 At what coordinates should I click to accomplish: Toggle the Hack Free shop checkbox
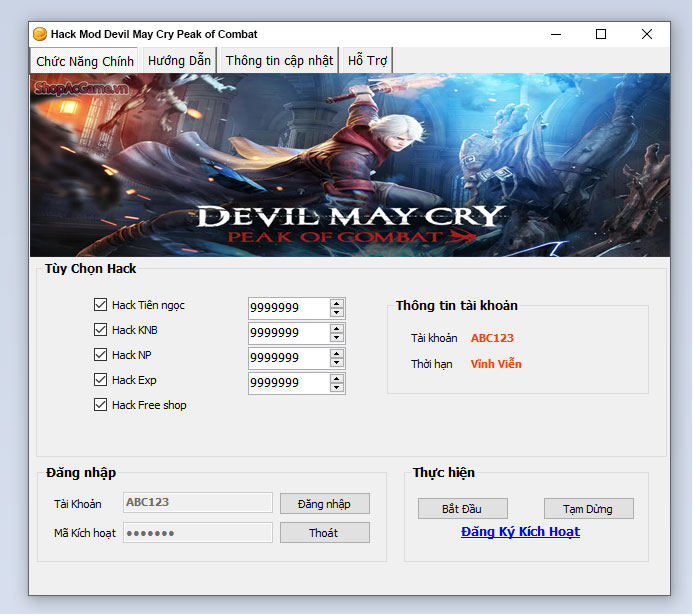click(100, 405)
